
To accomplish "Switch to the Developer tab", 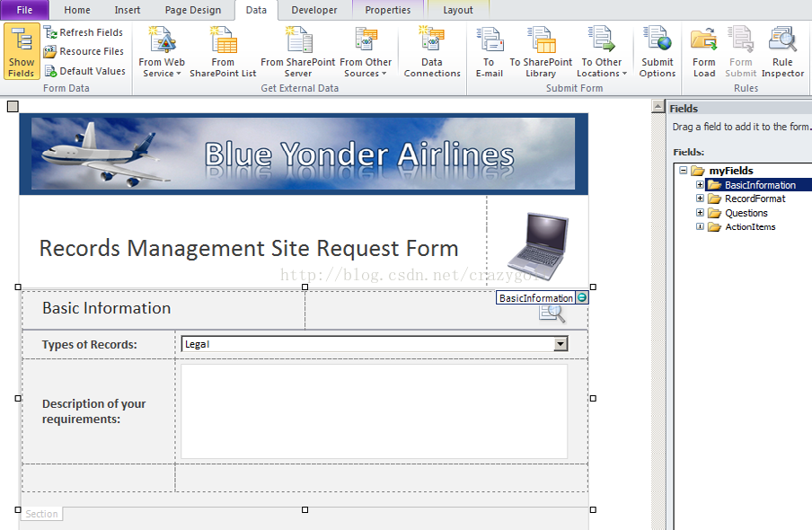I will pos(313,10).
